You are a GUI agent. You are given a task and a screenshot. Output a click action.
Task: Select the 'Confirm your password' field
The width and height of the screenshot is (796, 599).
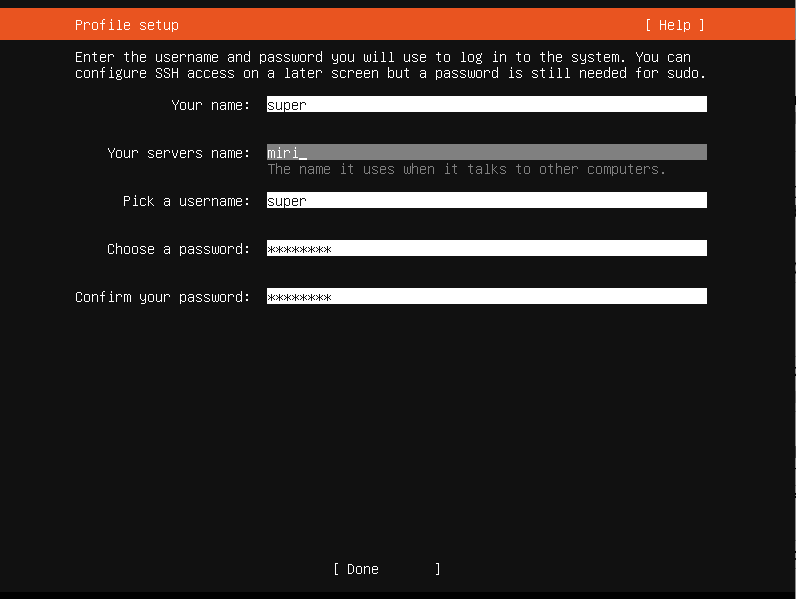[x=486, y=297]
